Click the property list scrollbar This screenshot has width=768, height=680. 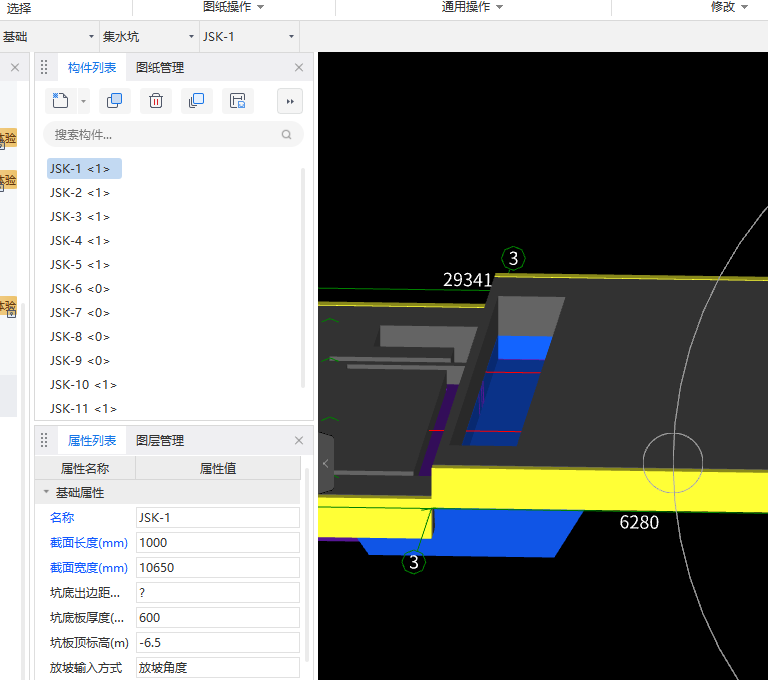307,564
